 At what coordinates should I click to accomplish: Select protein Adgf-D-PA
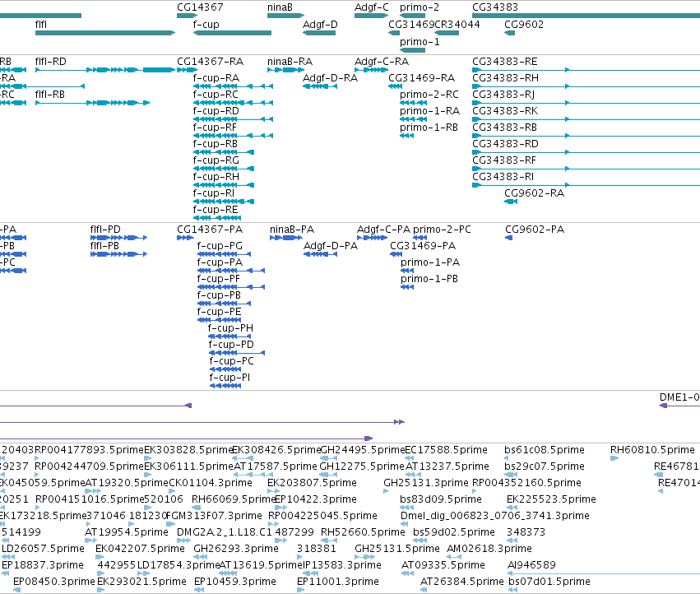[321, 254]
